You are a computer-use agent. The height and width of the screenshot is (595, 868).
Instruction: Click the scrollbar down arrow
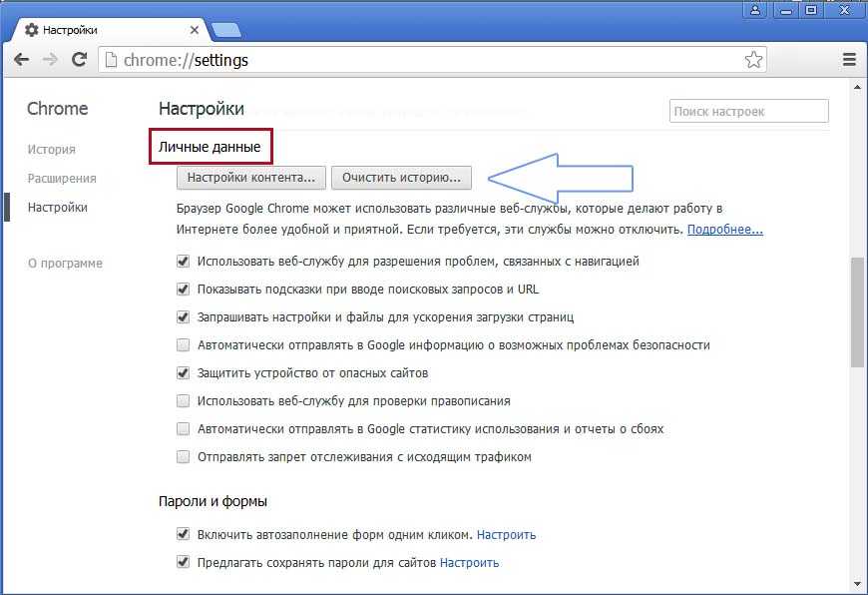857,584
